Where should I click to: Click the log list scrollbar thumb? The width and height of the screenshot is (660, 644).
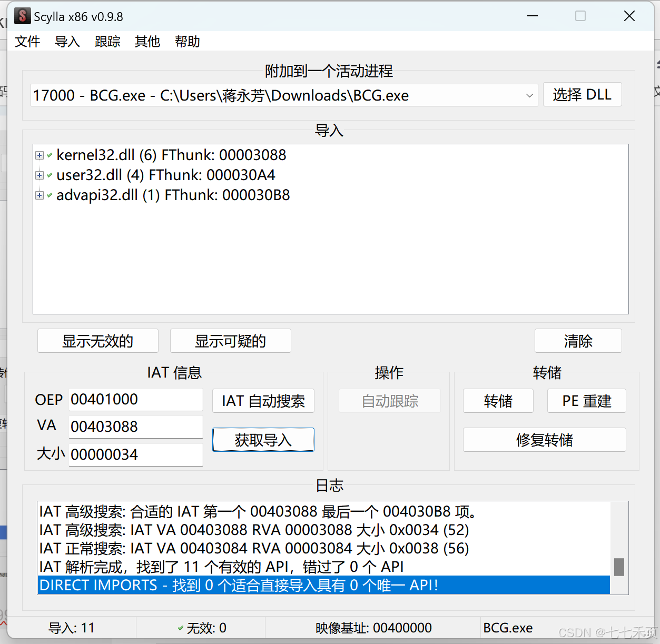619,567
